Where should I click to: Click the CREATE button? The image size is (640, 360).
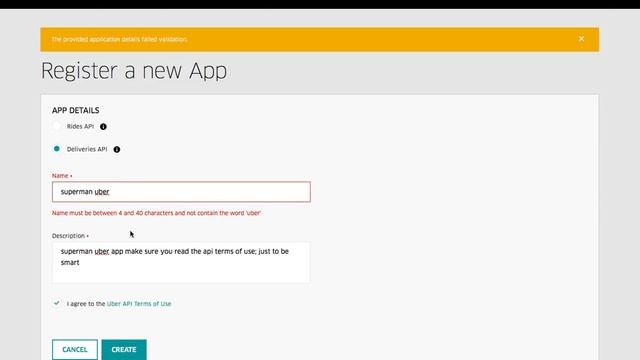click(124, 350)
